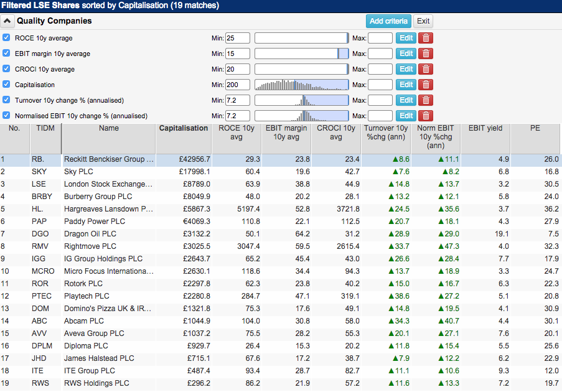Edit the Turnover 10y change criterion
The image size is (562, 392).
click(x=406, y=100)
